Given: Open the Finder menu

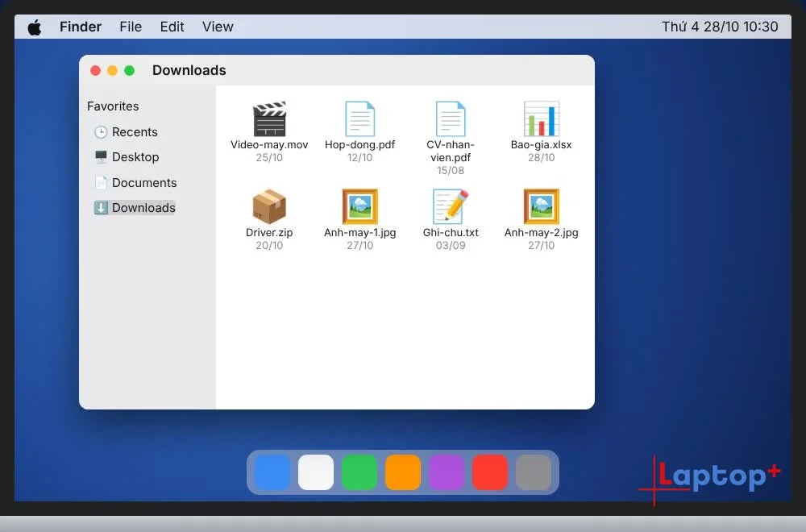Looking at the screenshot, I should [x=81, y=27].
